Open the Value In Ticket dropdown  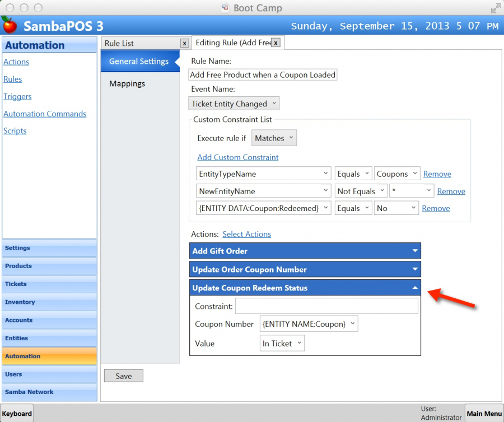[282, 344]
